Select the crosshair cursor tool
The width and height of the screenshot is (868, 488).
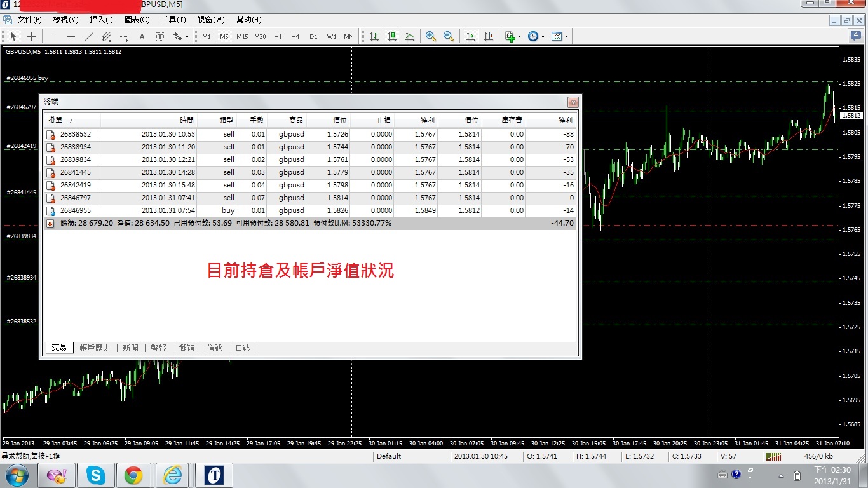(x=31, y=36)
